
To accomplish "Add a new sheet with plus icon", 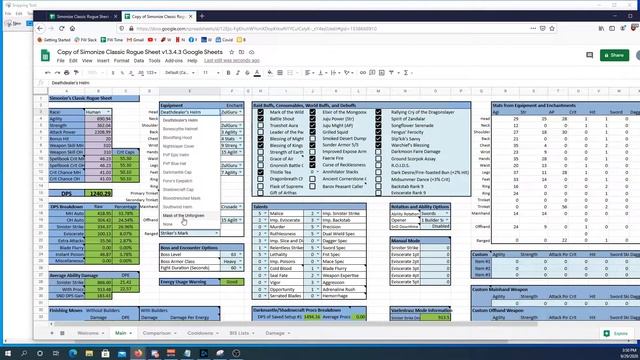I will (x=52, y=333).
